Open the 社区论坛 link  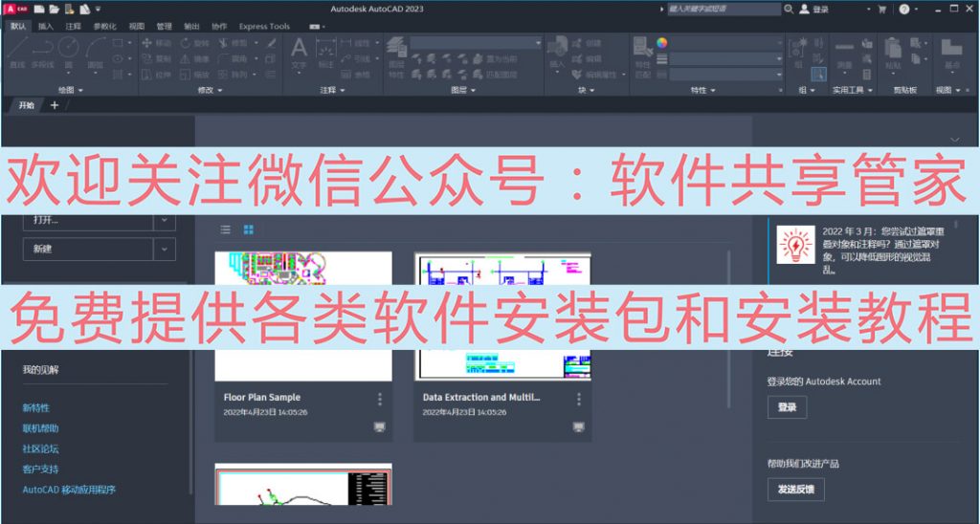click(x=40, y=448)
